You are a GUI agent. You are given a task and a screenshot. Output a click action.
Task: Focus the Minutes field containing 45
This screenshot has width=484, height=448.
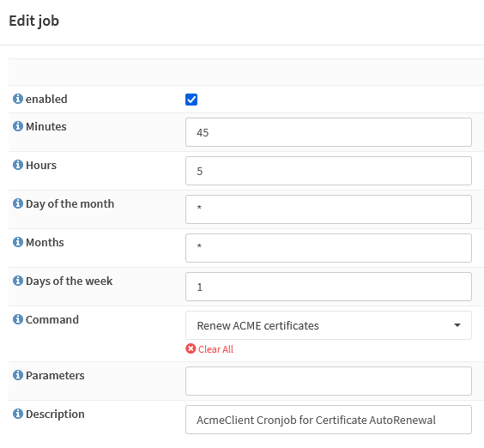click(329, 132)
